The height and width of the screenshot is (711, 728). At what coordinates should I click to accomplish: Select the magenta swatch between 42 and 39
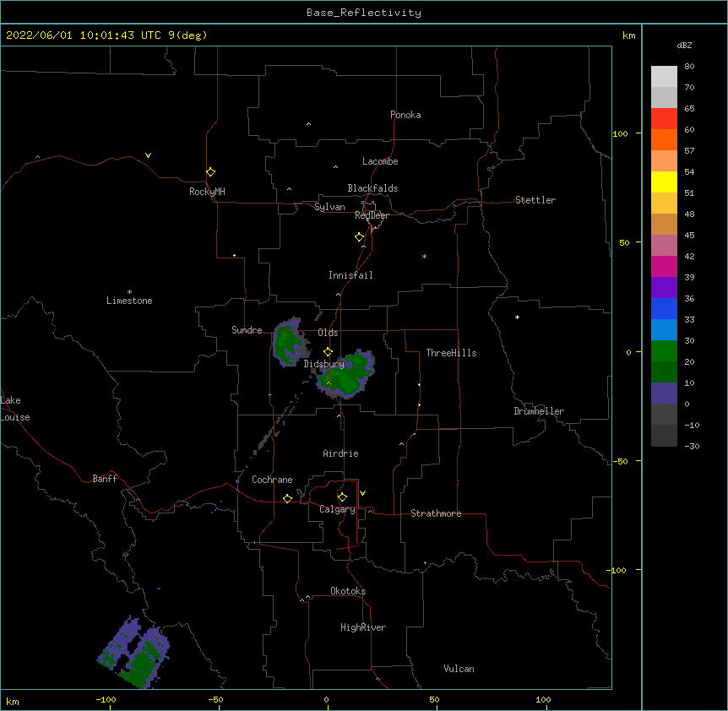pos(664,266)
